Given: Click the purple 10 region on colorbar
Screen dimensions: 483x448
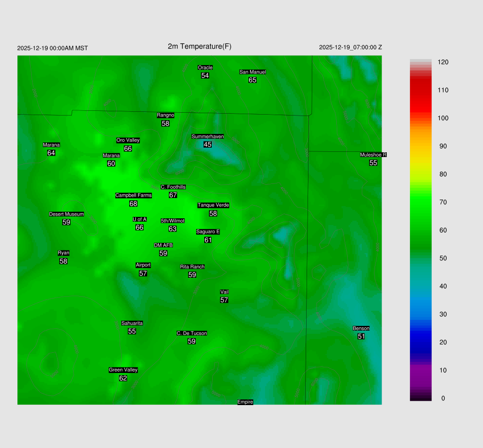Looking at the screenshot, I should [421, 370].
